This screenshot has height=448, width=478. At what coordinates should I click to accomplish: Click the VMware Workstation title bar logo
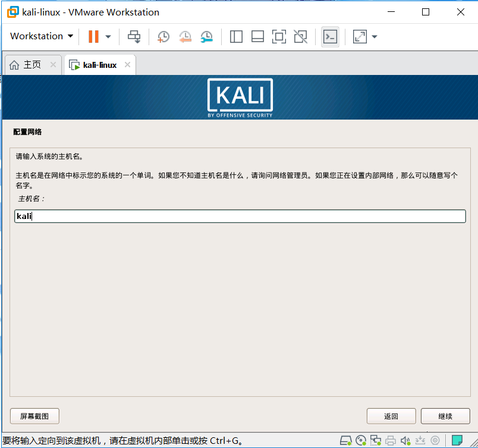coord(13,12)
